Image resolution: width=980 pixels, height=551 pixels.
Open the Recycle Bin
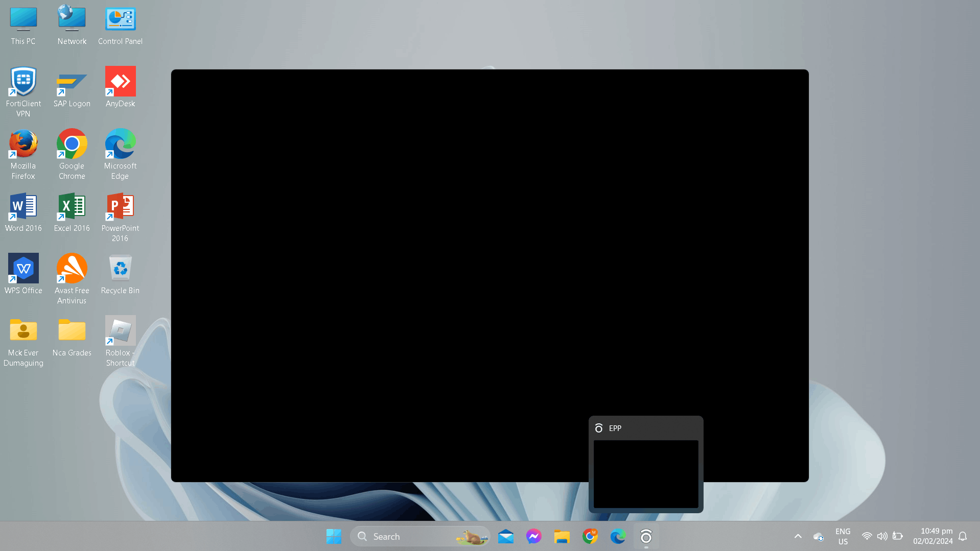[x=121, y=274]
